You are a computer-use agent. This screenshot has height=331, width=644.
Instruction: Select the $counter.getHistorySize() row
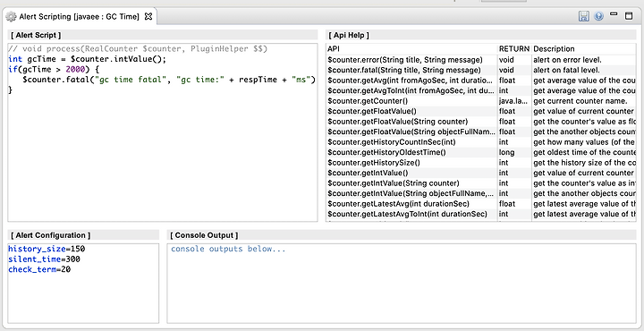point(481,163)
